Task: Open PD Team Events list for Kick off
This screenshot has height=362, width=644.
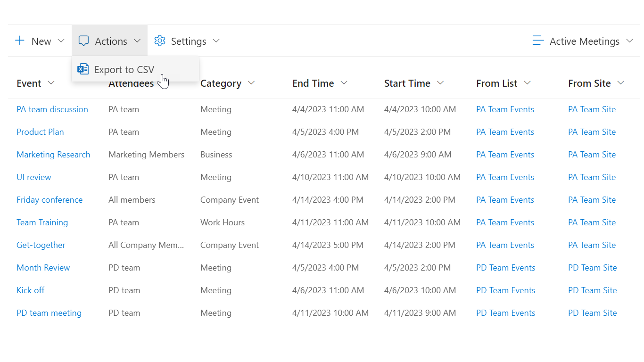Action: coord(505,290)
